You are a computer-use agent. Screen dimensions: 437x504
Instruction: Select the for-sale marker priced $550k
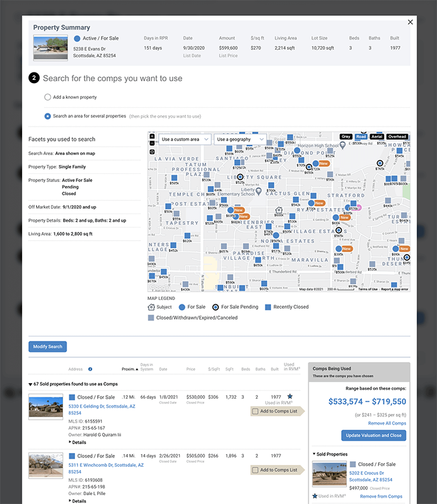(x=297, y=151)
